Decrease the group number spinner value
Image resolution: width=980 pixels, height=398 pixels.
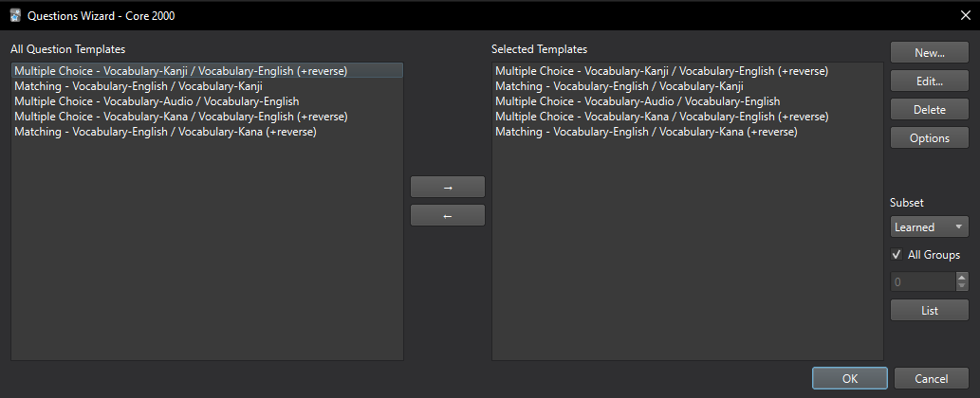coord(962,286)
